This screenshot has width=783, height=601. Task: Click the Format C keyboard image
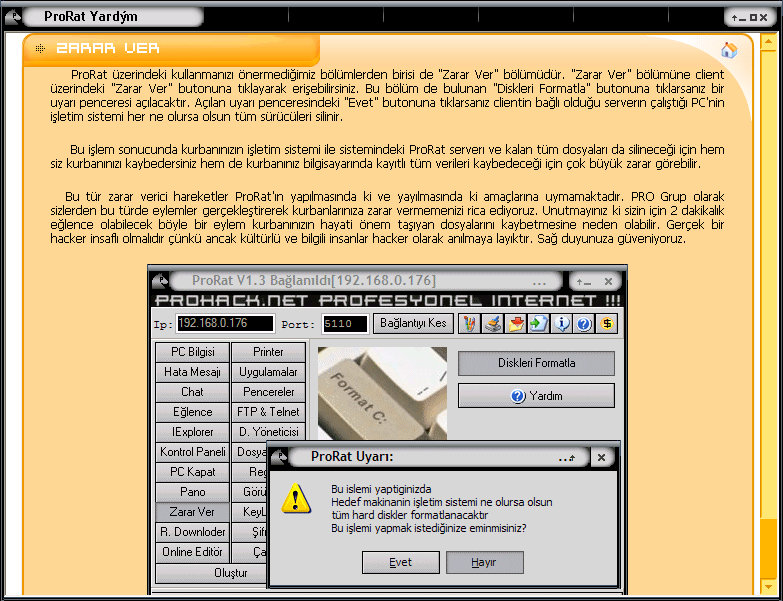pyautogui.click(x=382, y=392)
